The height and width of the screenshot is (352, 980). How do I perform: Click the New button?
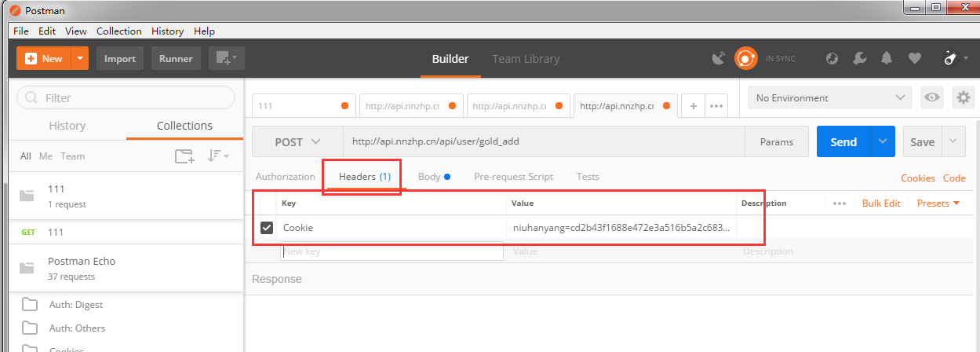pos(44,58)
